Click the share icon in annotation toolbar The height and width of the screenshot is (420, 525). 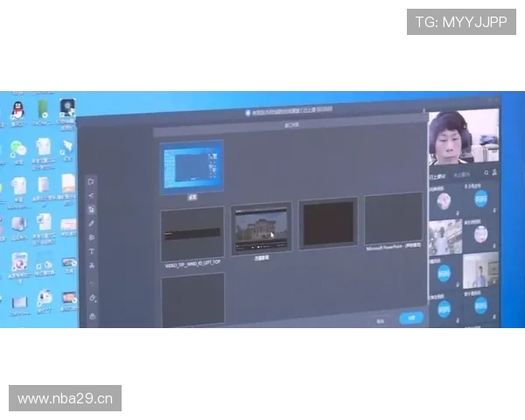click(x=92, y=195)
